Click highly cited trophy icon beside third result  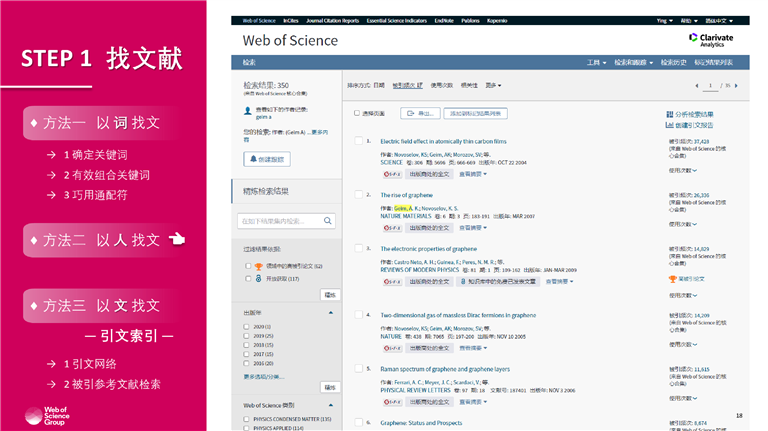(673, 279)
